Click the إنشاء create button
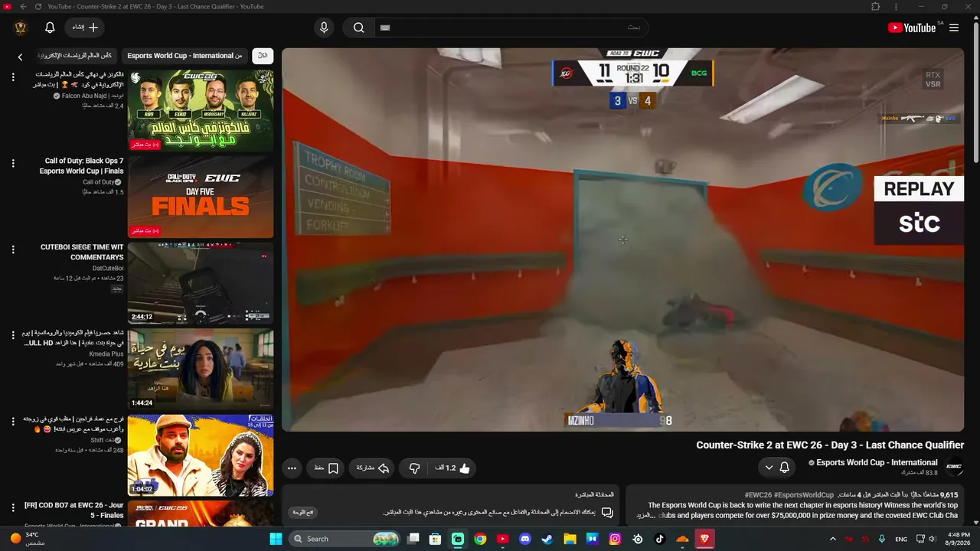 (x=85, y=28)
